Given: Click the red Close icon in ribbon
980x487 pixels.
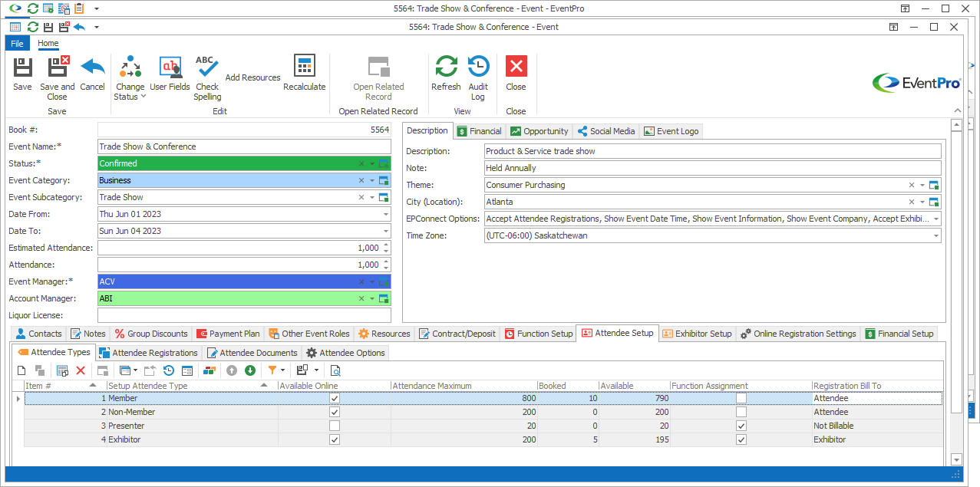Looking at the screenshot, I should (x=516, y=66).
